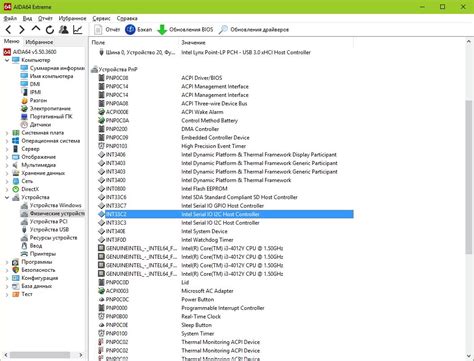The width and height of the screenshot is (474, 361).
Task: Open the Избранное menu
Action: click(x=72, y=18)
